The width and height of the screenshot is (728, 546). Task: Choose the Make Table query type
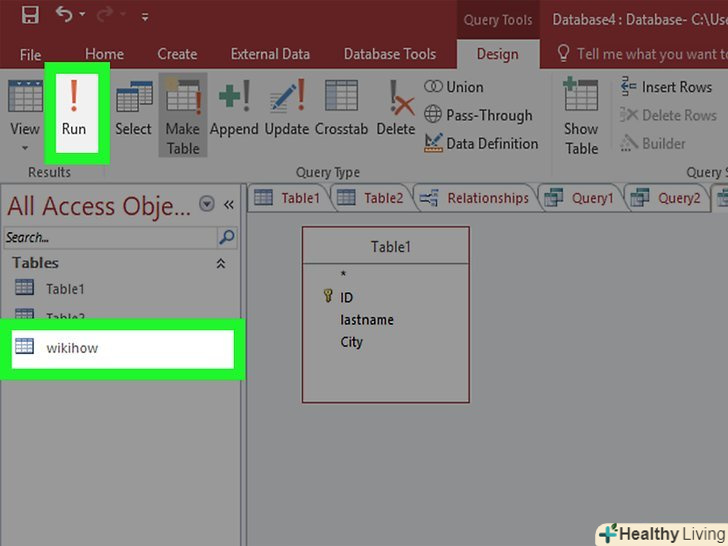[x=183, y=115]
